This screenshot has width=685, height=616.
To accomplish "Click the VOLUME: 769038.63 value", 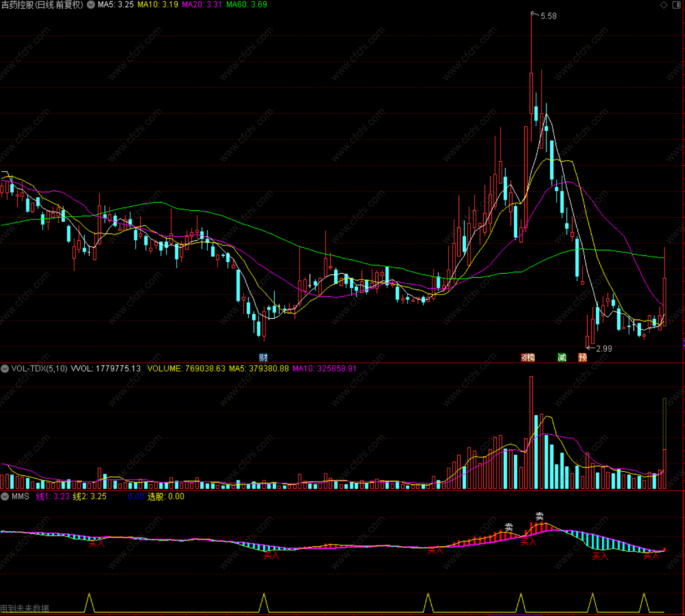I will tap(186, 368).
